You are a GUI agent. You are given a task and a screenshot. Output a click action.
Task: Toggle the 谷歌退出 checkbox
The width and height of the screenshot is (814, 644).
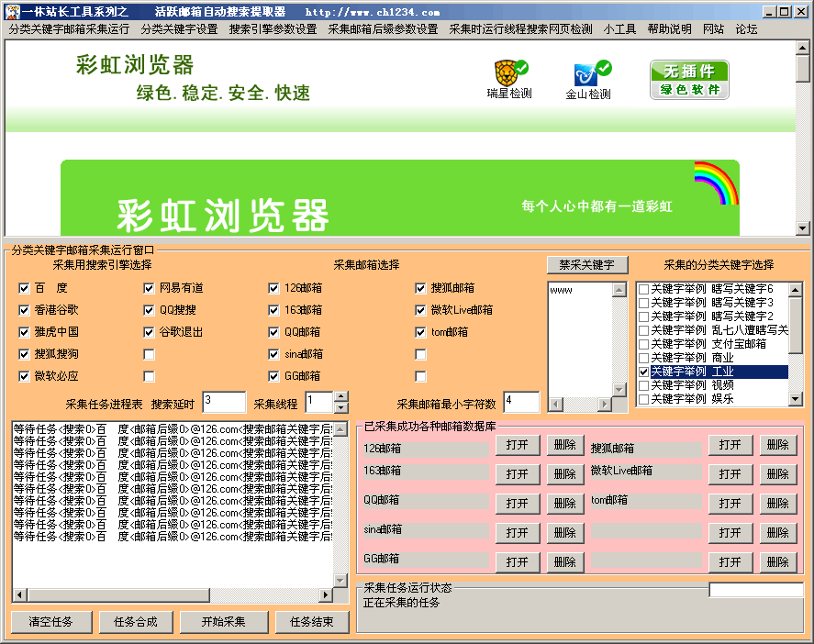pos(149,332)
